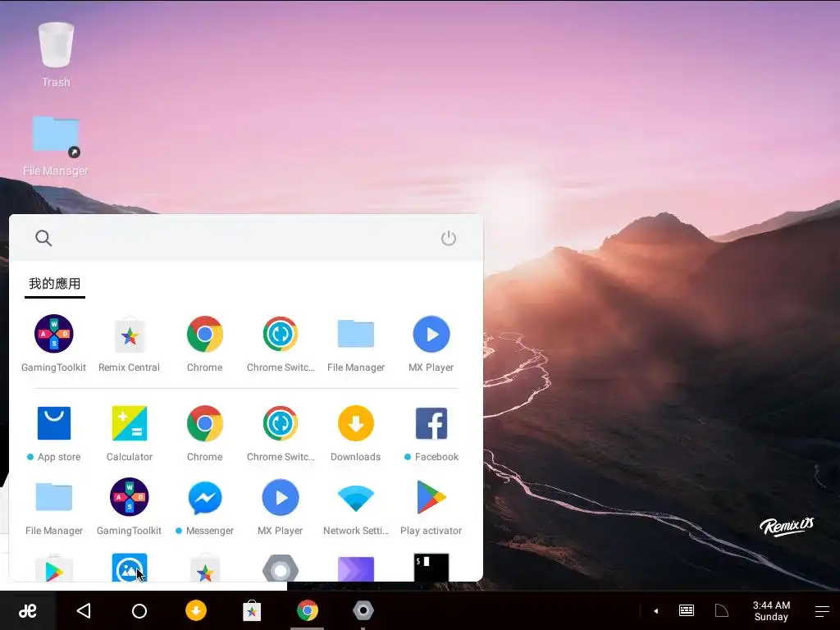Select the 我的應用 tab
Image resolution: width=840 pixels, height=630 pixels.
click(x=55, y=283)
